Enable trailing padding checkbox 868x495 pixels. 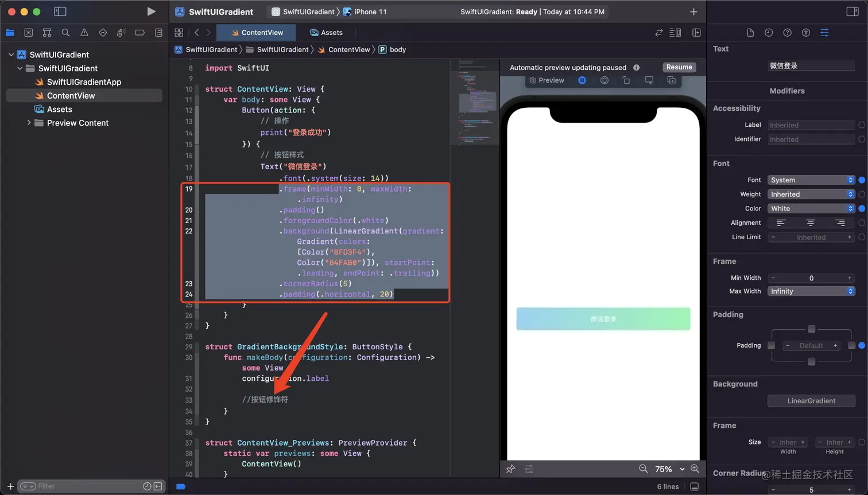852,345
